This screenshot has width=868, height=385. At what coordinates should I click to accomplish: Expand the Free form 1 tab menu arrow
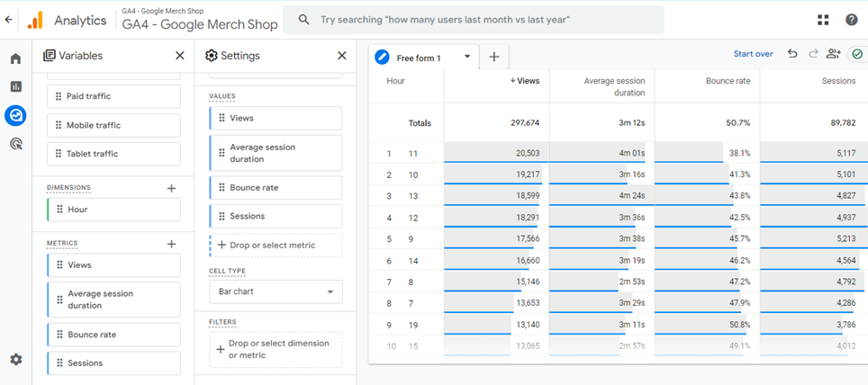point(467,57)
